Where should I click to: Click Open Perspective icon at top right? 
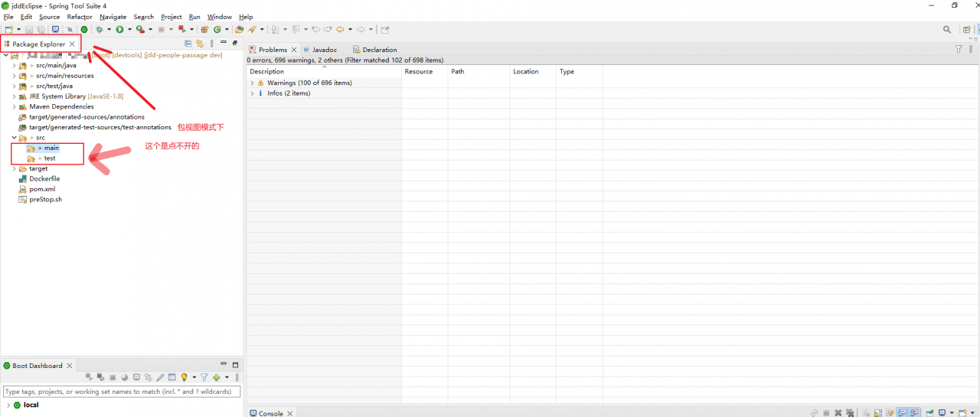(965, 30)
